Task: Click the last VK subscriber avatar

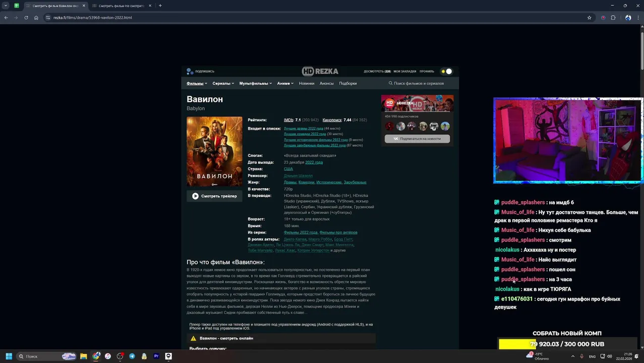Action: pos(445,126)
